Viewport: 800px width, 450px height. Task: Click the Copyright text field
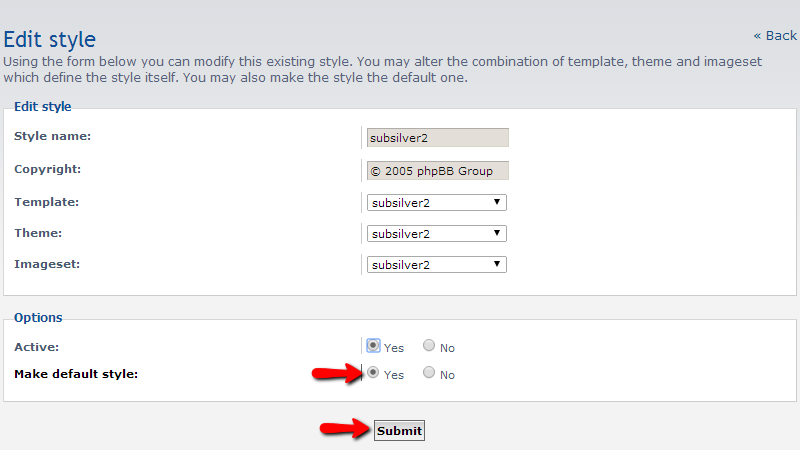[438, 171]
